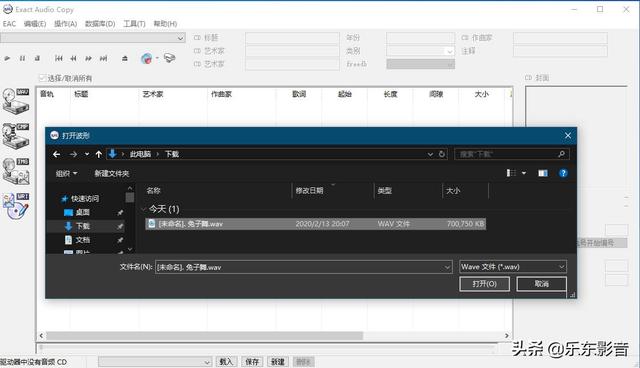Viewport: 640px width, 368px height.
Task: Sort by Type column header
Action: pyautogui.click(x=384, y=191)
